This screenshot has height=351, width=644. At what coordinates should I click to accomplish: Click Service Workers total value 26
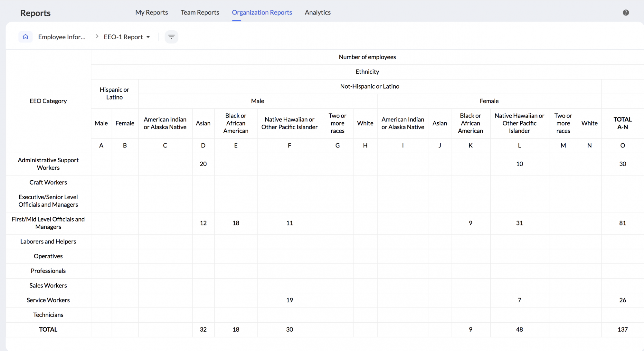tap(622, 300)
